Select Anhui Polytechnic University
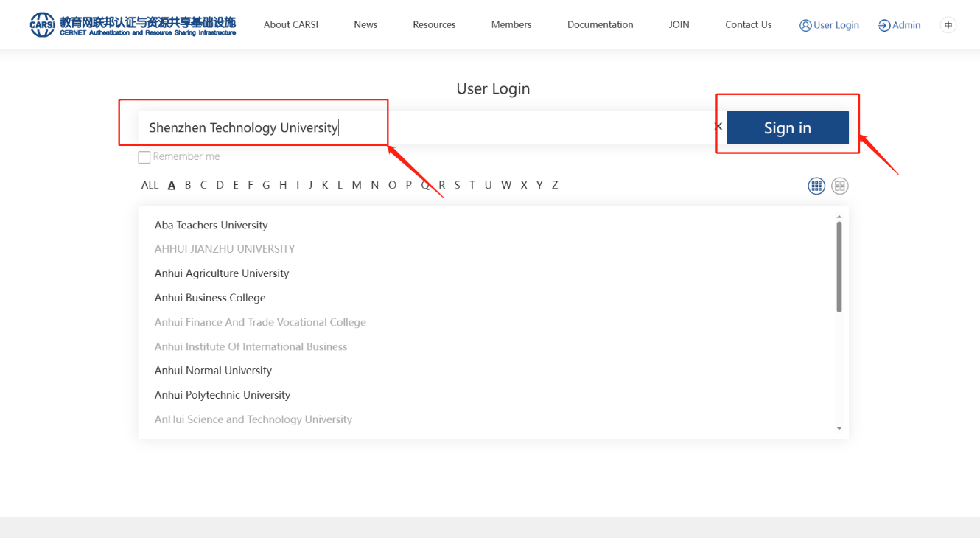980x538 pixels. click(223, 395)
